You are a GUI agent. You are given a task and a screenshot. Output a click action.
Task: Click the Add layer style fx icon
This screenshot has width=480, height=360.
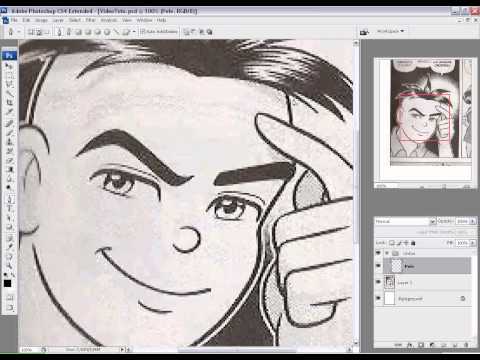[410, 345]
